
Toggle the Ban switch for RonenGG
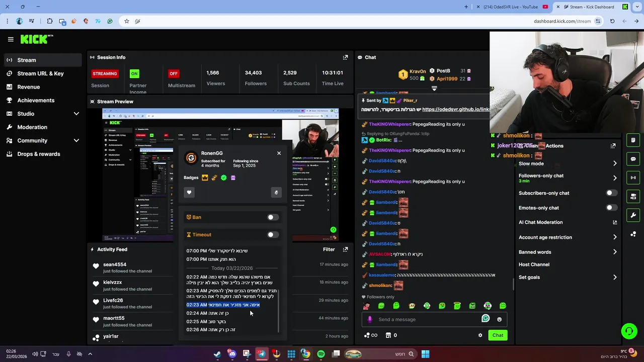coord(273,217)
